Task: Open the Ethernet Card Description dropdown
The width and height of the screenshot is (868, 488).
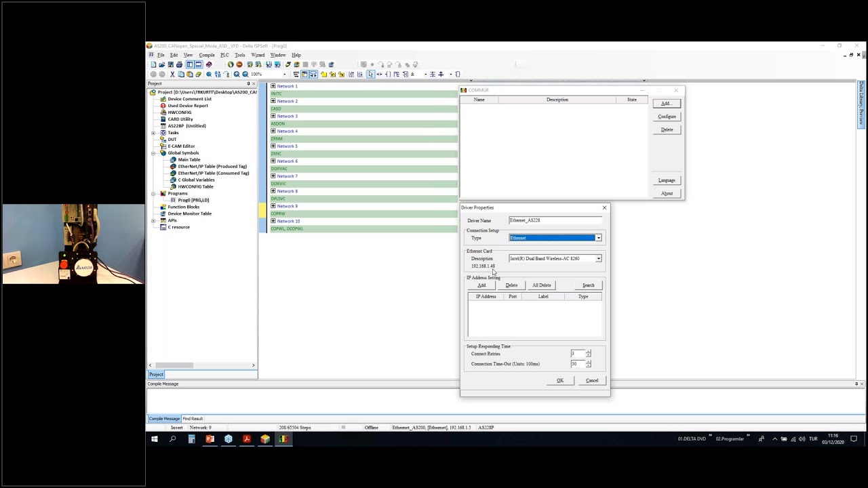Action: pyautogui.click(x=598, y=258)
